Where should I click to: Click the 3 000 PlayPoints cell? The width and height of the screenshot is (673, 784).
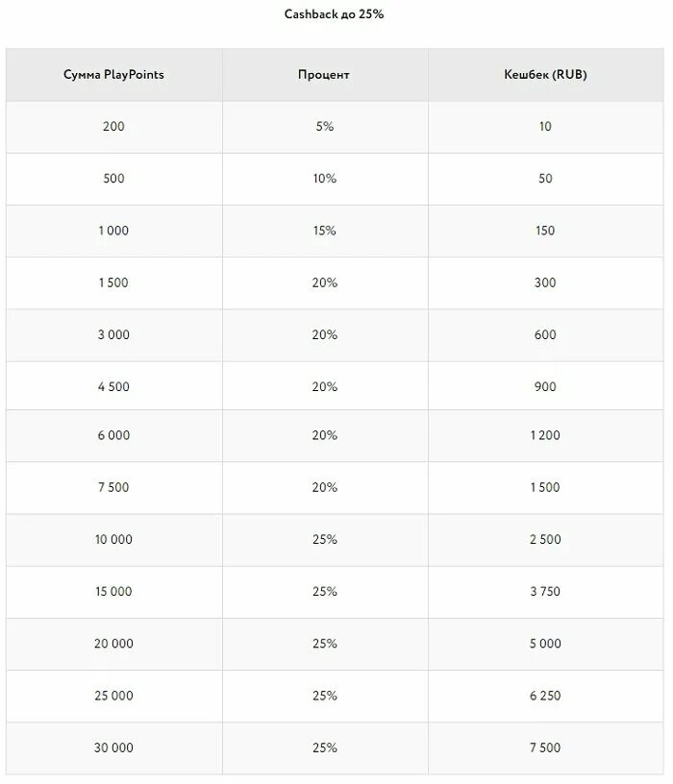pyautogui.click(x=113, y=334)
